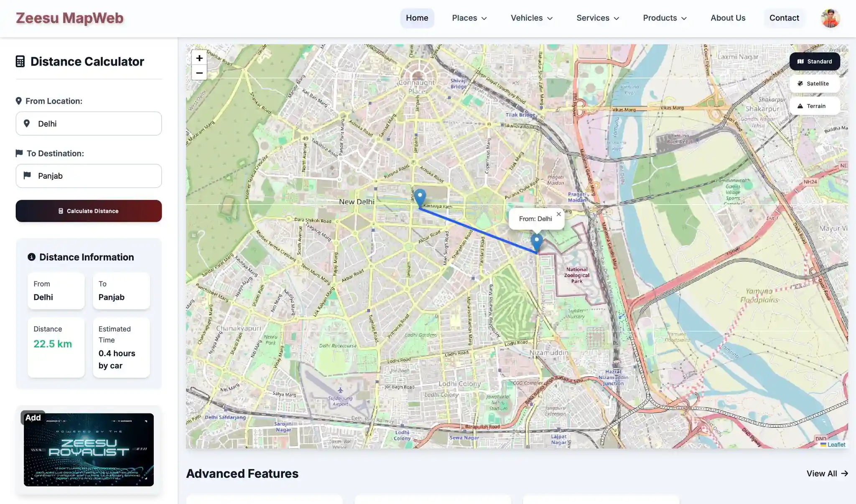Screen dimensions: 856x504
Task: Expand the Products dropdown menu
Action: coord(665,18)
